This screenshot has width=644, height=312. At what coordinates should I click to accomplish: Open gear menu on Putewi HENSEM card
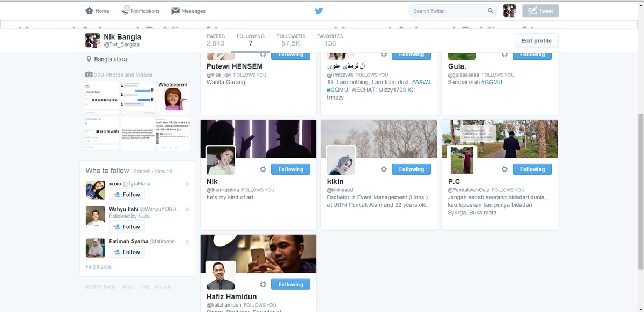[263, 54]
